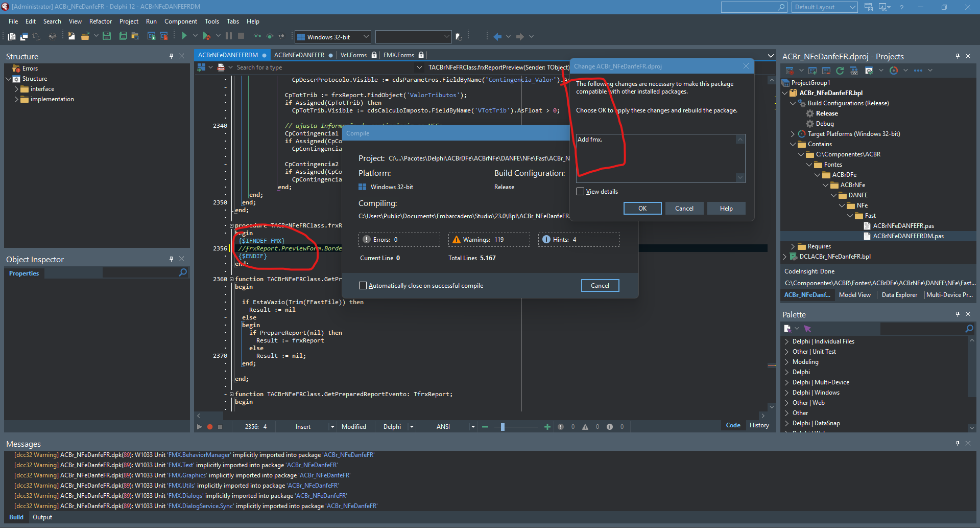The image size is (980, 528).
Task: Open the Insert mode dropdown in status bar
Action: [332, 427]
